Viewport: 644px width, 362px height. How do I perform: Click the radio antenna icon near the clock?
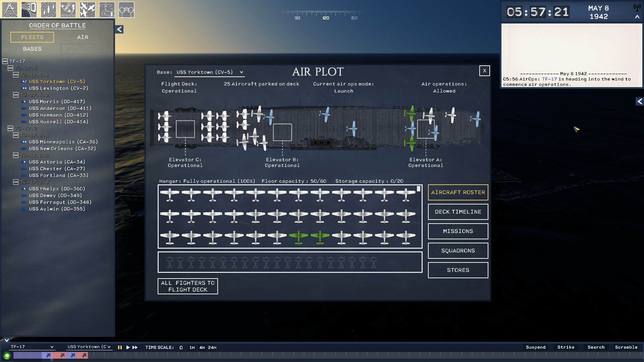coord(637,7)
